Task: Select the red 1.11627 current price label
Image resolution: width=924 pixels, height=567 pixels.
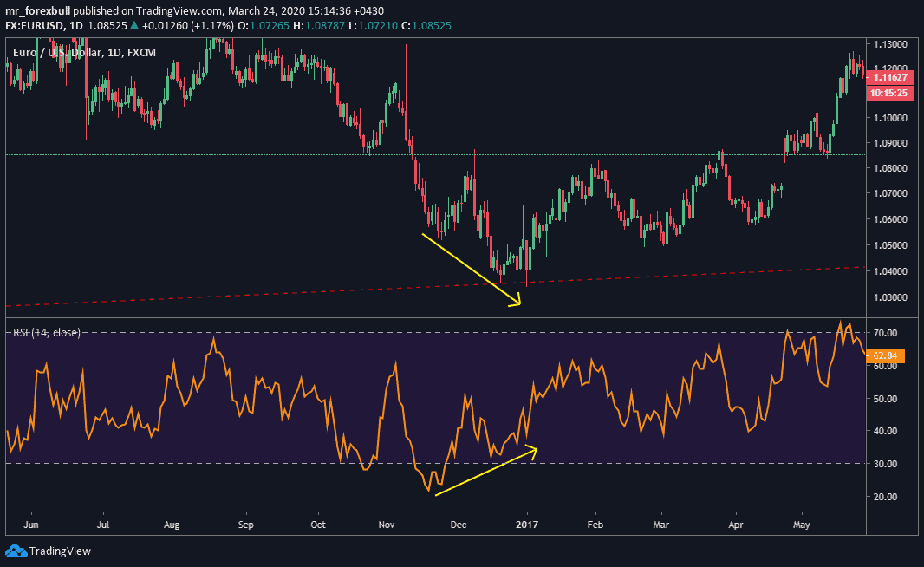Action: (888, 77)
